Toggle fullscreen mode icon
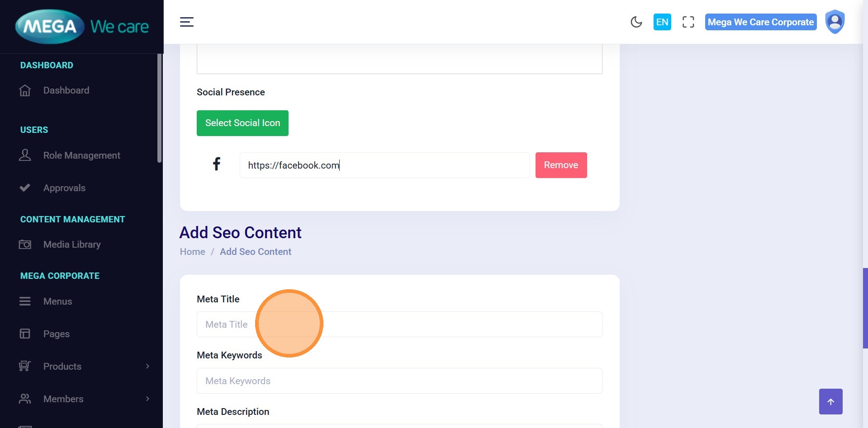The image size is (868, 428). (x=688, y=22)
